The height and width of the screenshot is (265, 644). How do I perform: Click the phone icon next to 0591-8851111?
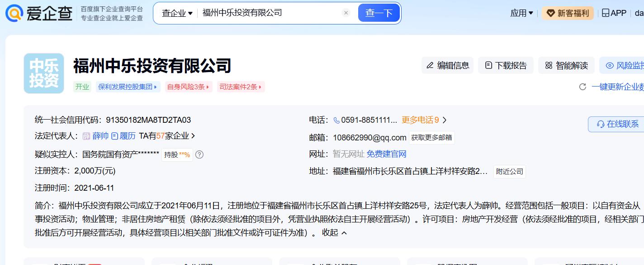pyautogui.click(x=336, y=120)
